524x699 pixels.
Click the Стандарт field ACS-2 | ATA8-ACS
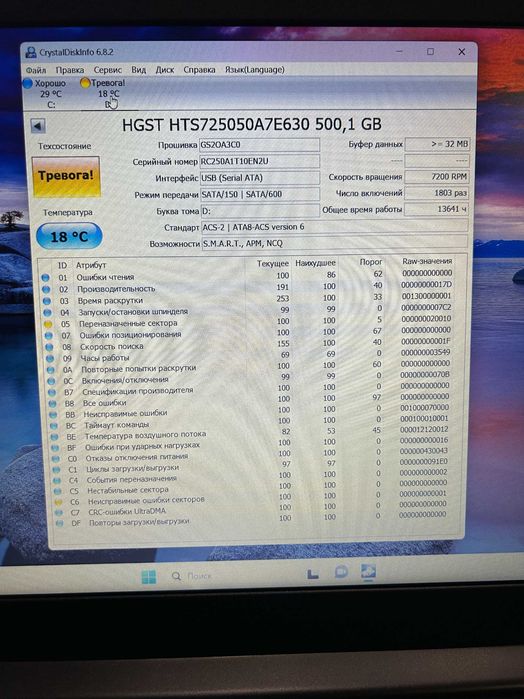(334, 227)
